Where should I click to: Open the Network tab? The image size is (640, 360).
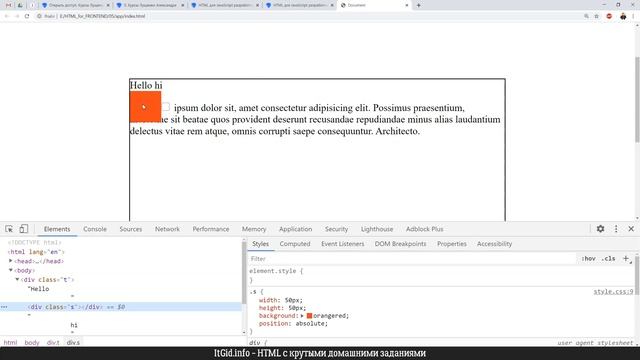click(x=167, y=229)
